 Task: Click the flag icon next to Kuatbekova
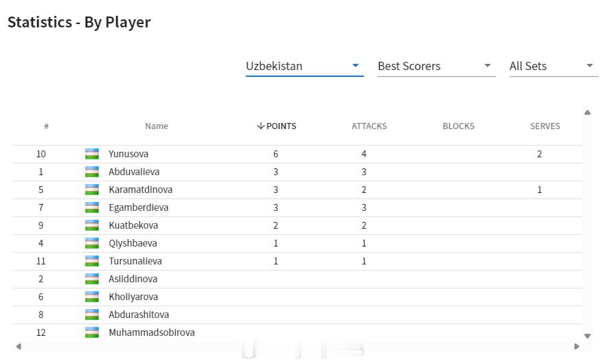tap(91, 225)
